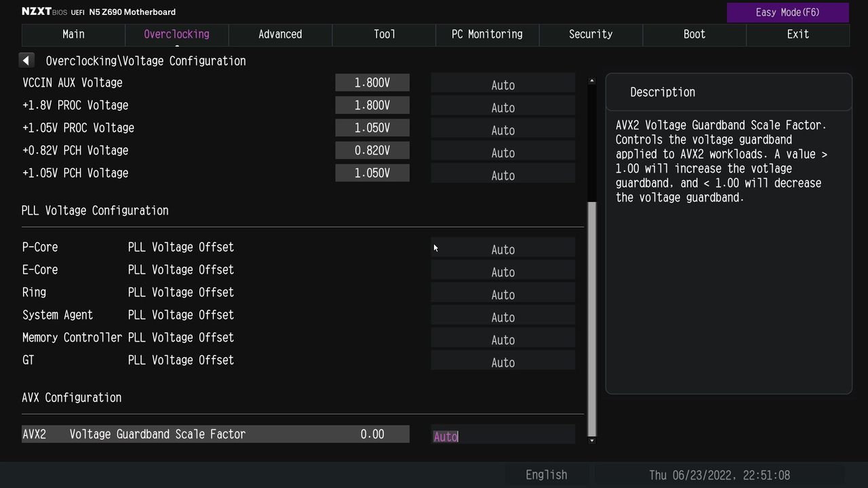The image size is (868, 488).
Task: Open +0.82V PCH Voltage Auto setting
Action: pos(503,151)
